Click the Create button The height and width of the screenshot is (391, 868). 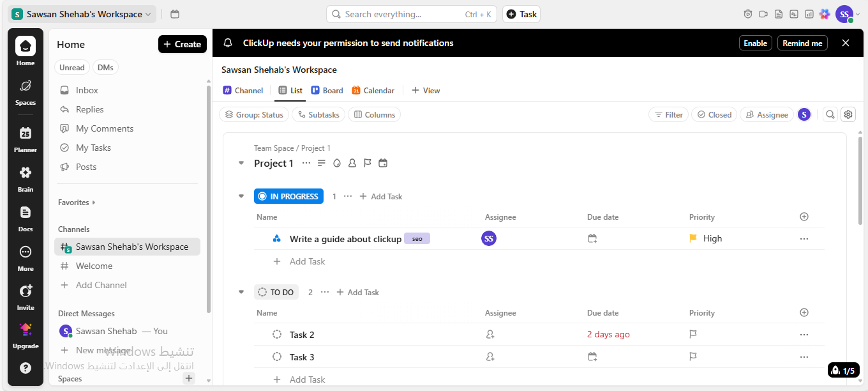pyautogui.click(x=183, y=44)
